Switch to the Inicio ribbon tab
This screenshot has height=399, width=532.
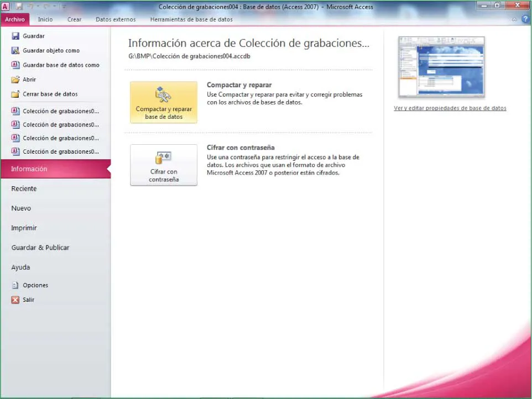45,19
